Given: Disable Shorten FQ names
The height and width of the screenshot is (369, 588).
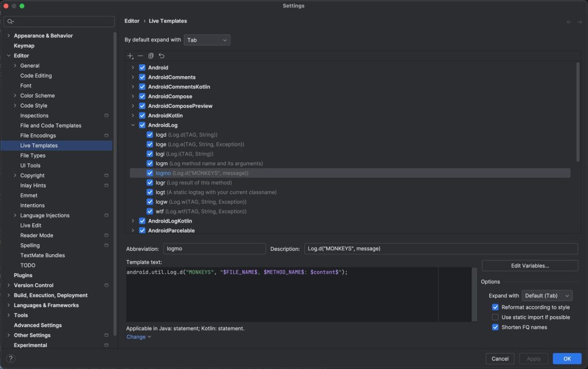Looking at the screenshot, I should pyautogui.click(x=495, y=326).
